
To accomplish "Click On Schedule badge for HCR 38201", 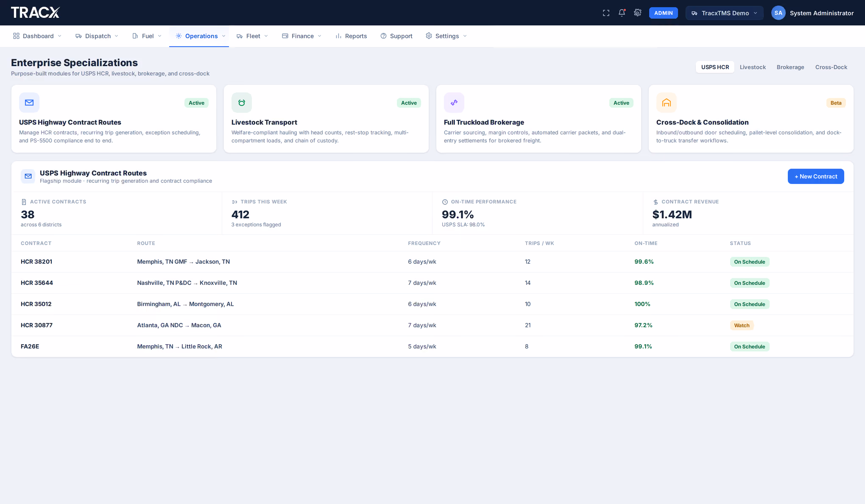I will point(749,262).
